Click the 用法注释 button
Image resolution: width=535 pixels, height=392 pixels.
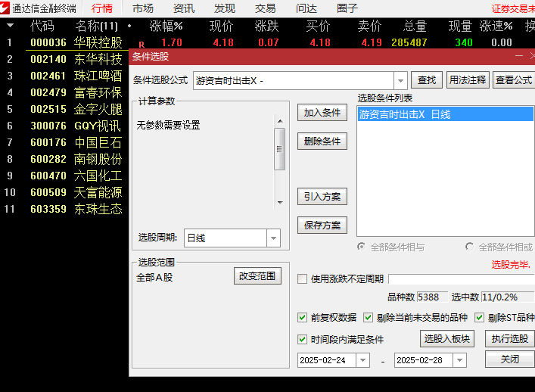pos(468,80)
